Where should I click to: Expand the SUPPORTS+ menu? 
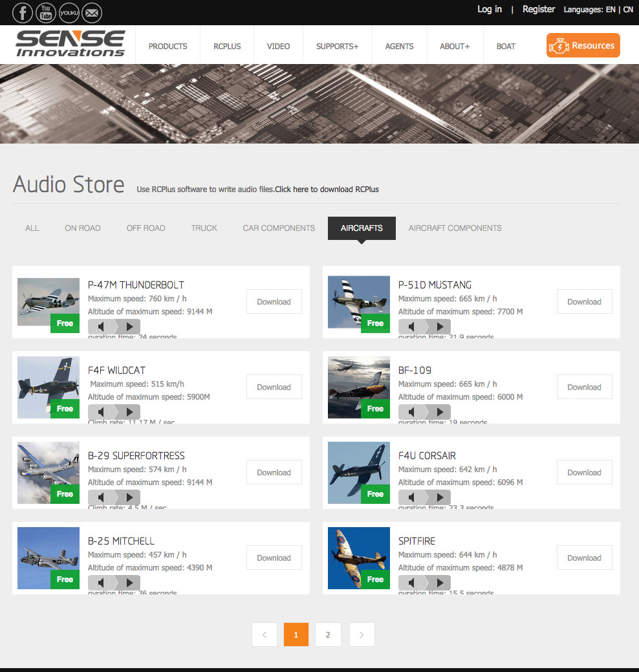337,47
